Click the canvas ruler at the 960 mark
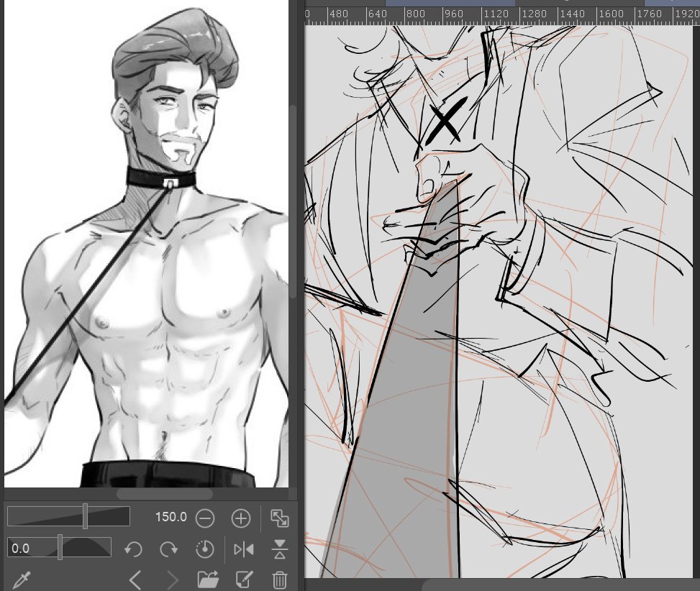Screen dimensions: 700x591 (453, 14)
